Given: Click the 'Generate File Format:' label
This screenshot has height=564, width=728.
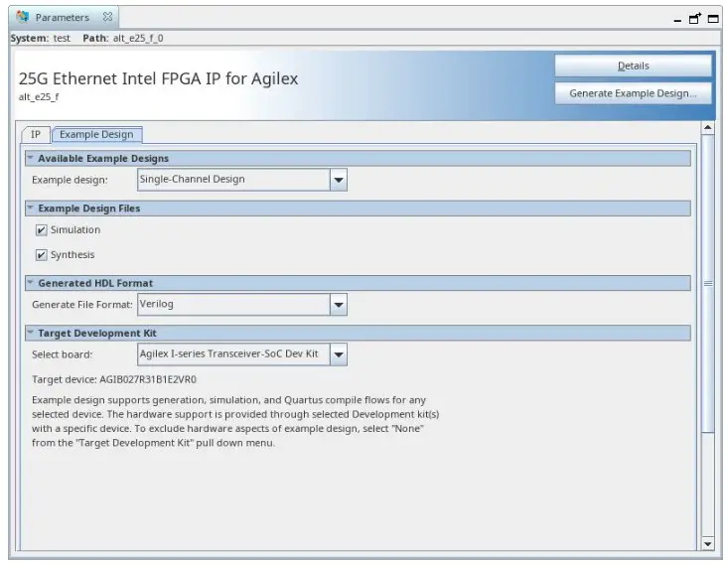Looking at the screenshot, I should [82, 305].
